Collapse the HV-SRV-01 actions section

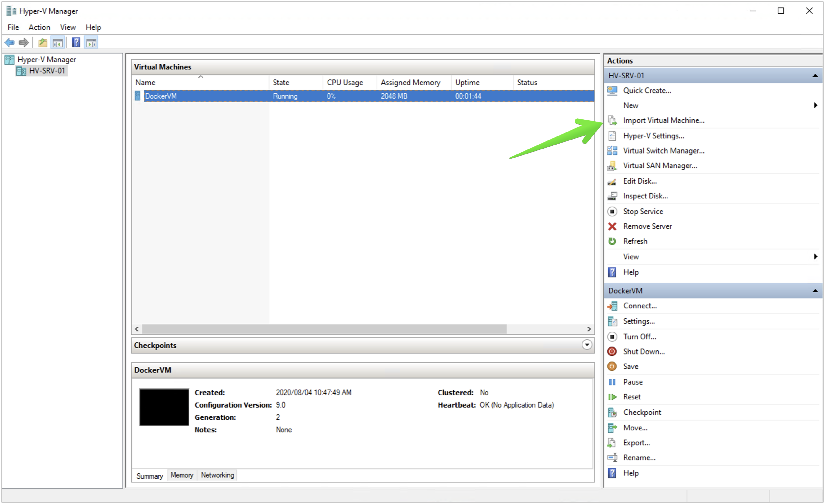click(x=815, y=76)
